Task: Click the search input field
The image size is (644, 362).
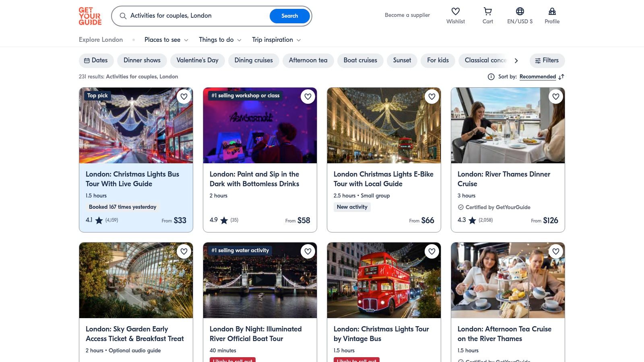Action: [197, 16]
